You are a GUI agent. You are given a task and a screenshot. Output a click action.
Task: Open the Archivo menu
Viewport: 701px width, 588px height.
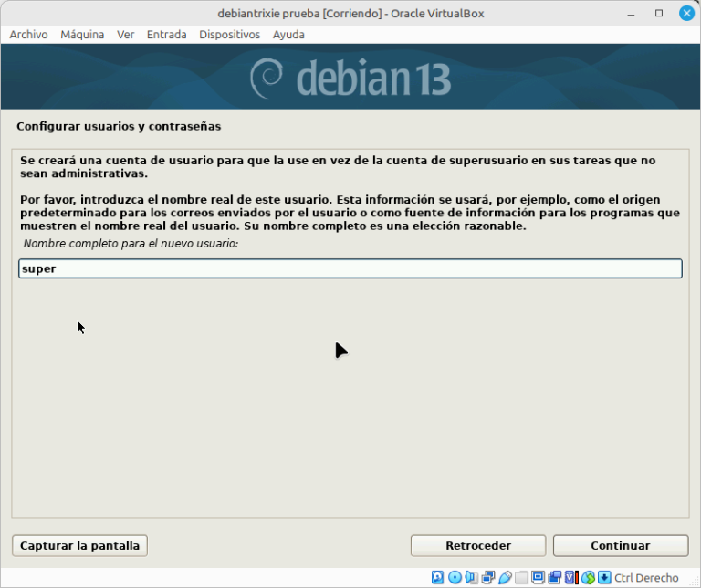[28, 35]
